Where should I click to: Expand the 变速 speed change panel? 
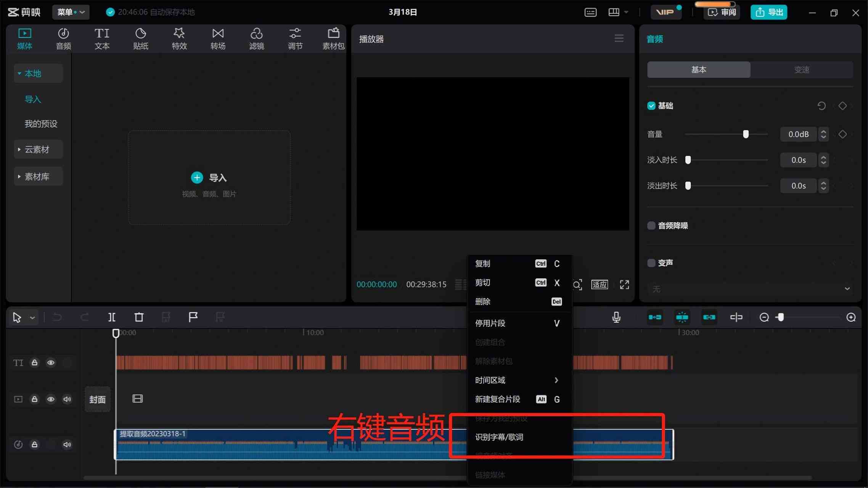802,69
